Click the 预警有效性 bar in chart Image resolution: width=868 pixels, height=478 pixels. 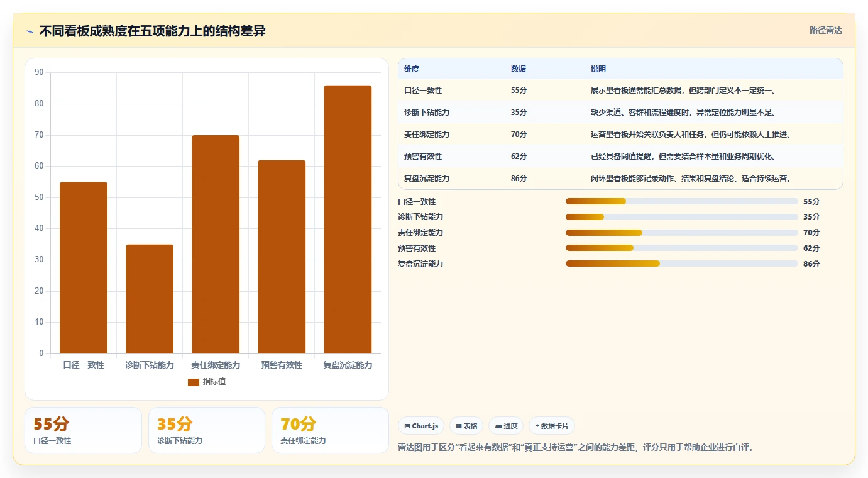pyautogui.click(x=282, y=257)
